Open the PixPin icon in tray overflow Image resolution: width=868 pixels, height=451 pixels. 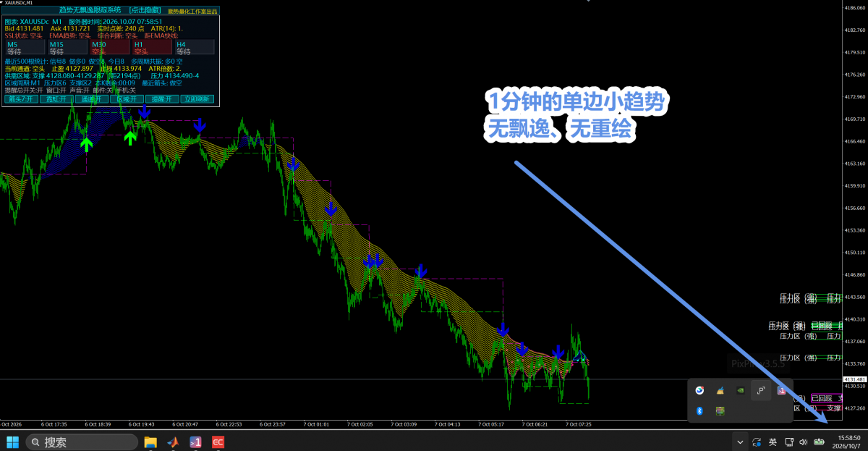(x=760, y=390)
